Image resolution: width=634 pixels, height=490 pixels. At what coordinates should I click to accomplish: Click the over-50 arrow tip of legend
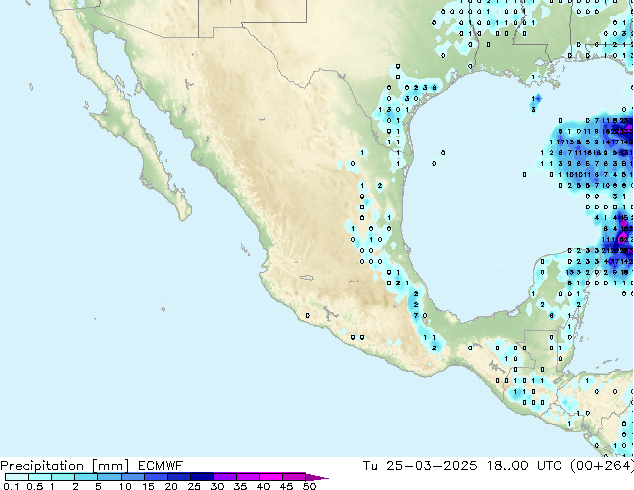point(317,478)
